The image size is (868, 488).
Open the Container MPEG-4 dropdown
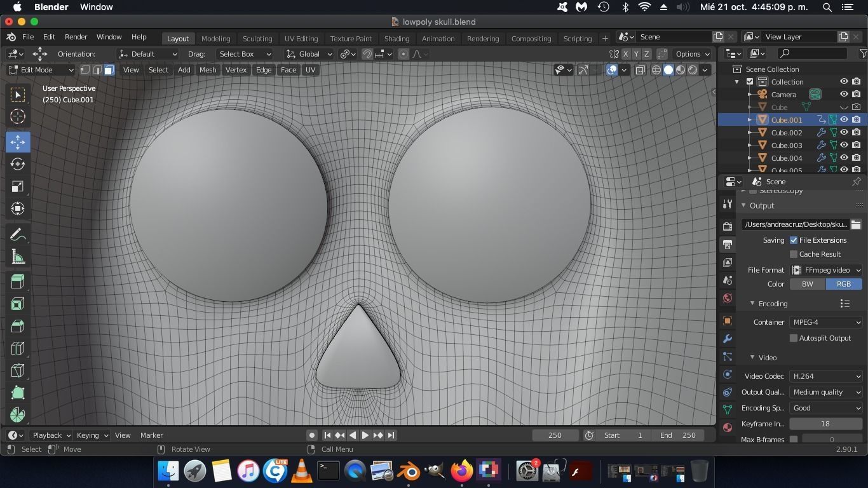826,322
